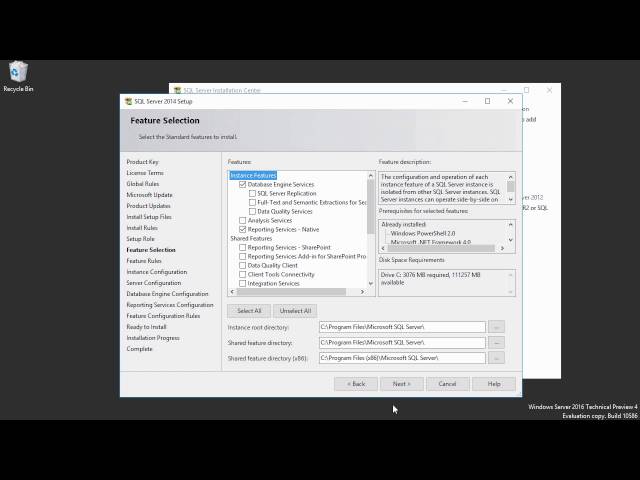Browse for instance root directory
Screen dimensions: 640x480
click(496, 327)
